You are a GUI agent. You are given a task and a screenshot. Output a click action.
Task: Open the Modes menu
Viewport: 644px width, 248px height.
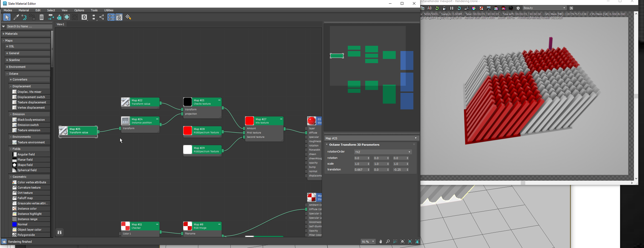tap(8, 10)
